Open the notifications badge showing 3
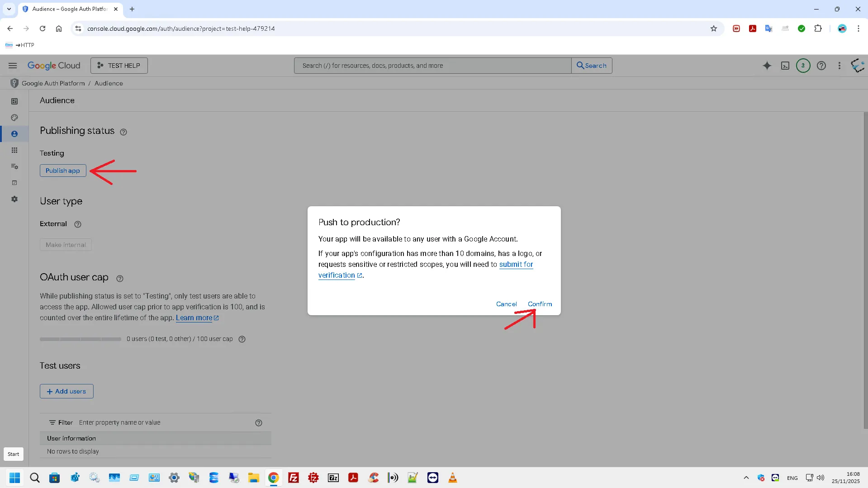Screen dimensions: 868x488 pyautogui.click(x=803, y=66)
